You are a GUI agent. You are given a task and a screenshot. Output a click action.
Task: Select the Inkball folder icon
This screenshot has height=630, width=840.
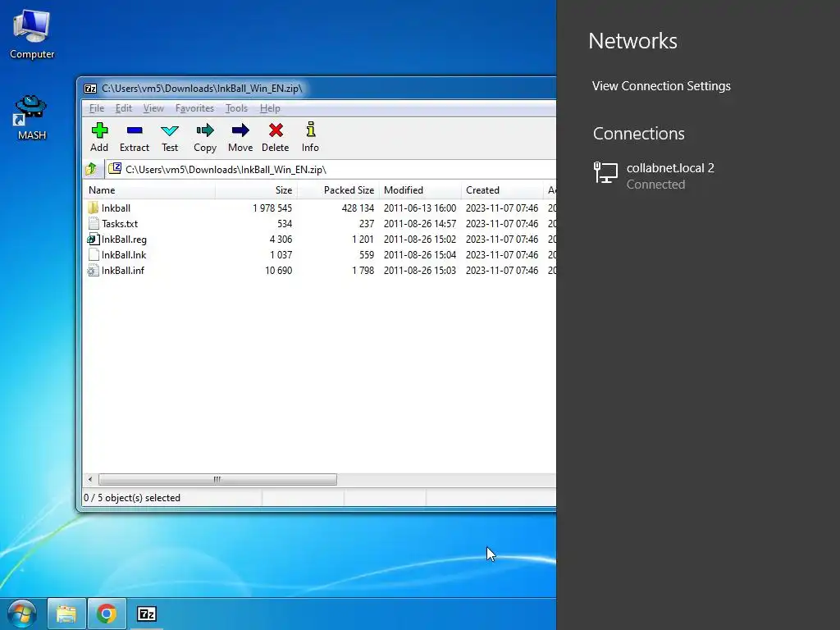94,208
